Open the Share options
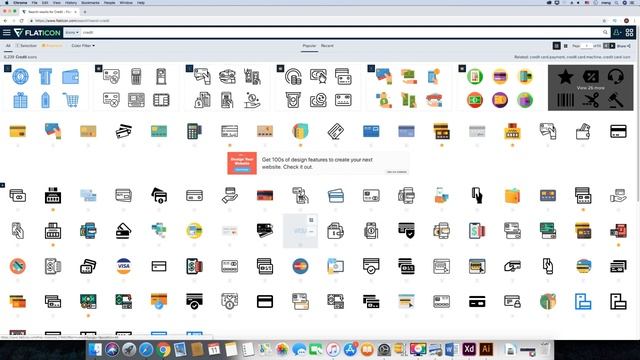Screen dimensions: 640x360 (x=624, y=46)
